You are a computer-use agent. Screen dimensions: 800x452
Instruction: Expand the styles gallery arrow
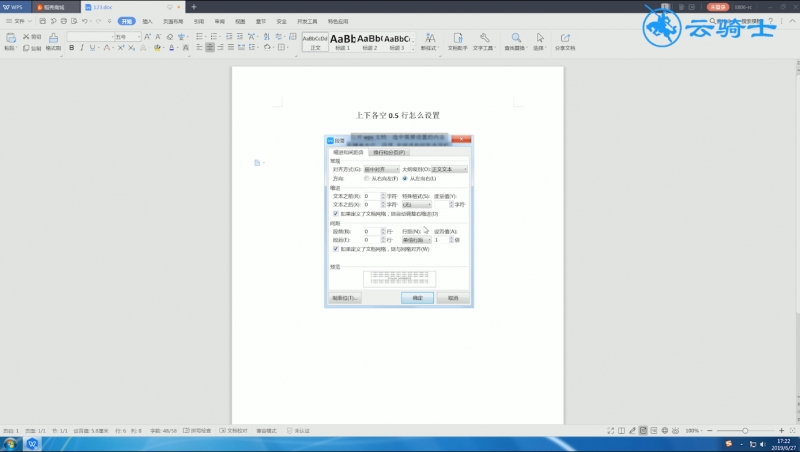(412, 48)
